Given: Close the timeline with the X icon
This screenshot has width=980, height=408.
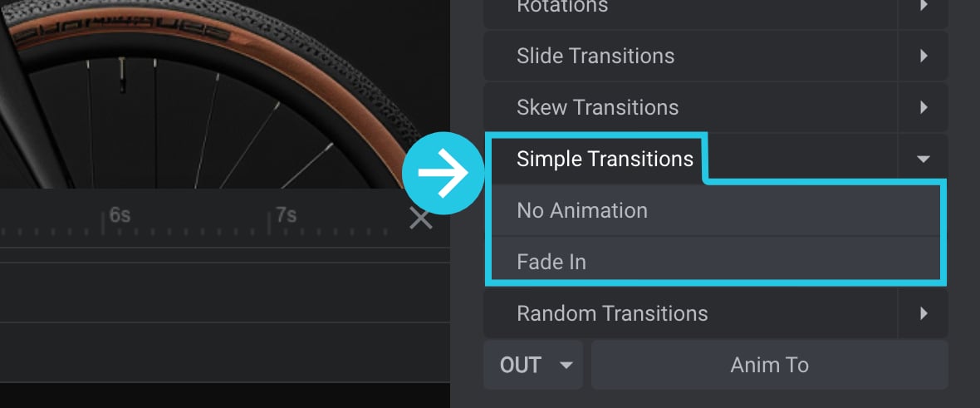Looking at the screenshot, I should [x=420, y=219].
